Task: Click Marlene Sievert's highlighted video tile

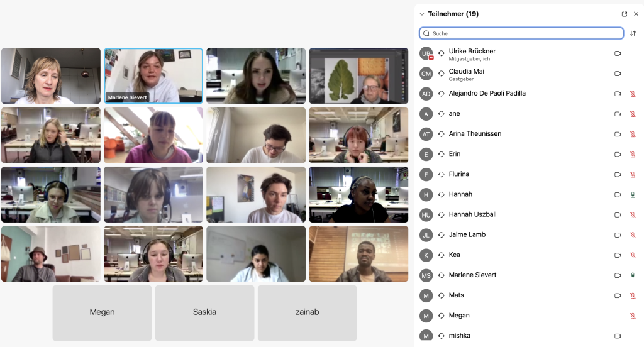Action: point(153,75)
